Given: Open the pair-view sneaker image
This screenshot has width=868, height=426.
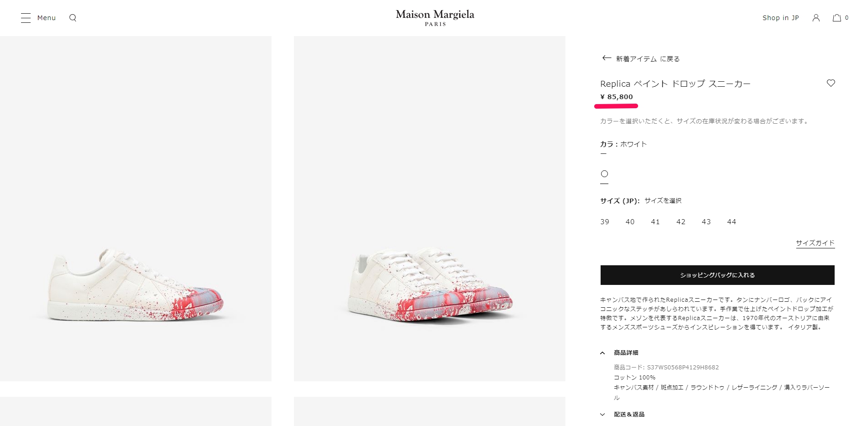Looking at the screenshot, I should 430,209.
